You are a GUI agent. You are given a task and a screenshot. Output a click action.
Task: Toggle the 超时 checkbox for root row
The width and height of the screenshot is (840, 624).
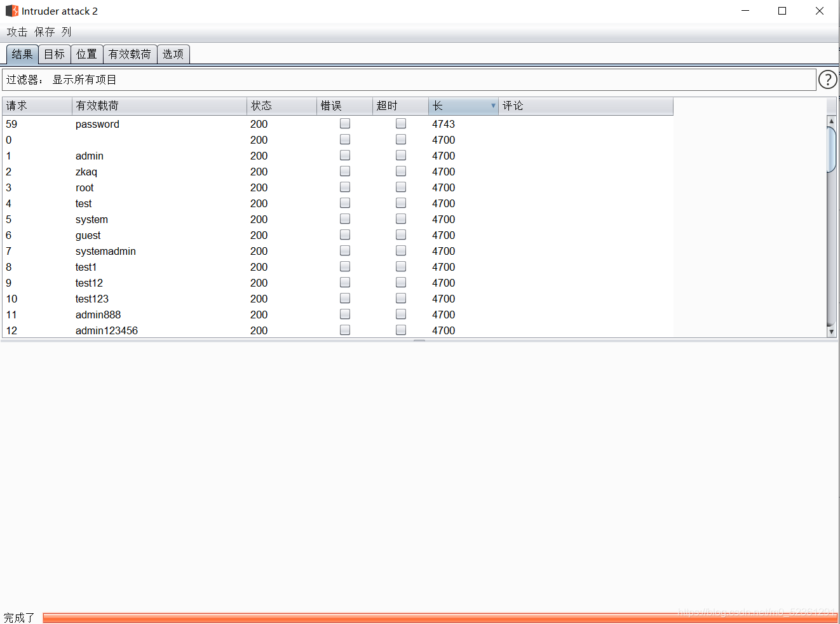[401, 187]
